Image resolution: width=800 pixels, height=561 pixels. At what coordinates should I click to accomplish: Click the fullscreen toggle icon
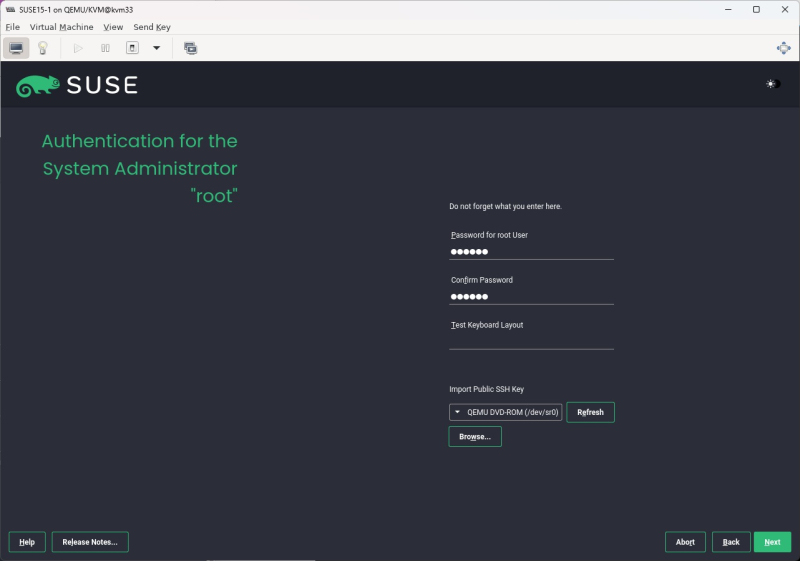pyautogui.click(x=783, y=48)
